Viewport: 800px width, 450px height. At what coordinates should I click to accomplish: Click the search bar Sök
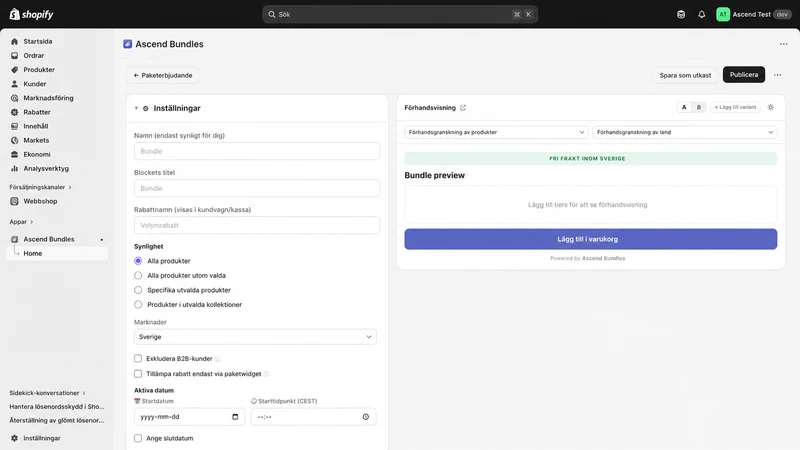[x=400, y=14]
